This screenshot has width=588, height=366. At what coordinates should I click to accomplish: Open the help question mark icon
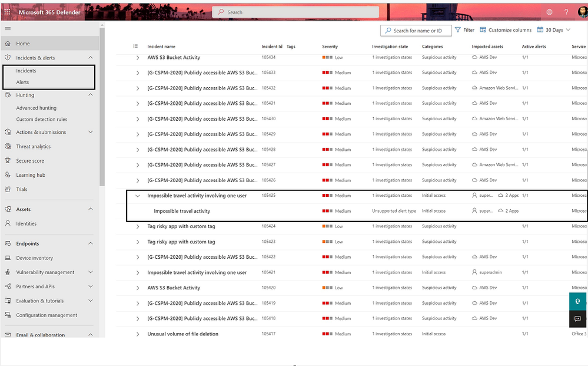pos(566,12)
